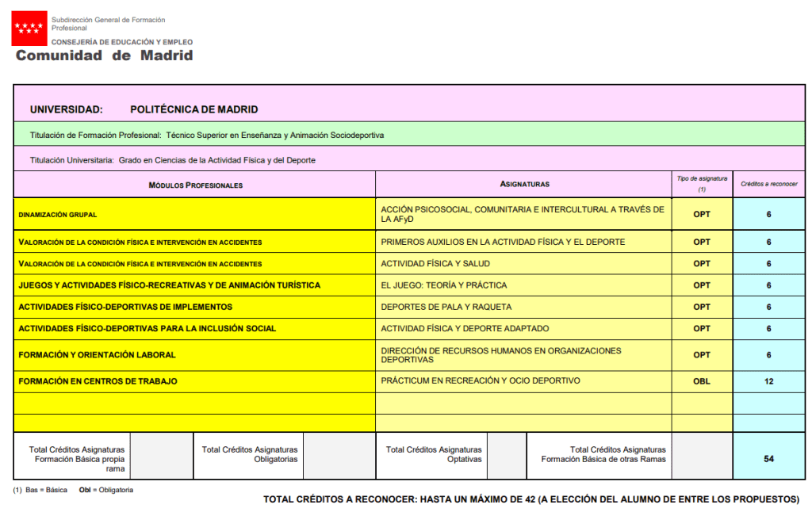Image resolution: width=812 pixels, height=516 pixels.
Task: Click 'TOTAL CRÉDITOS A RECONOCER' bottom note
Action: 531,499
